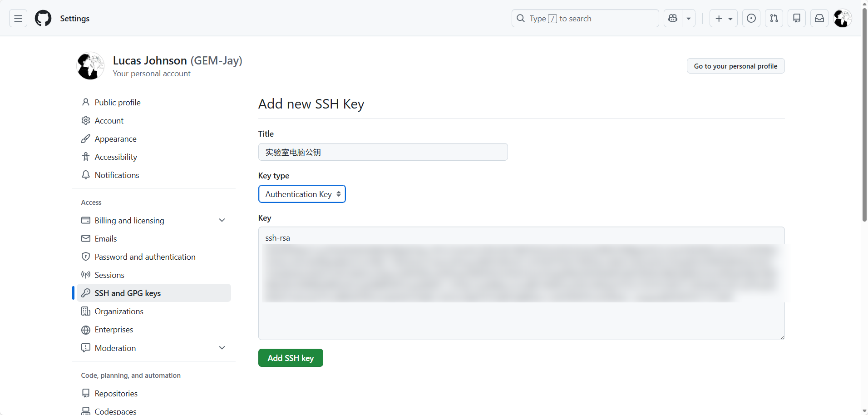Open the Copilot dropdown arrow

tap(689, 18)
